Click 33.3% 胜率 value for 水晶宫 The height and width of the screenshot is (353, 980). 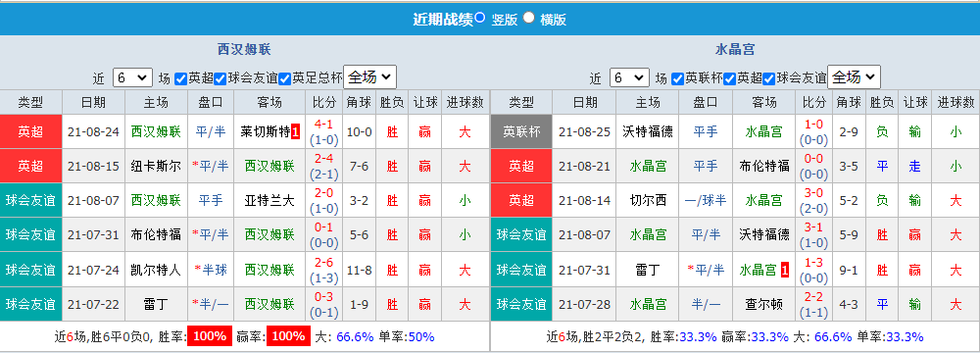point(698,336)
